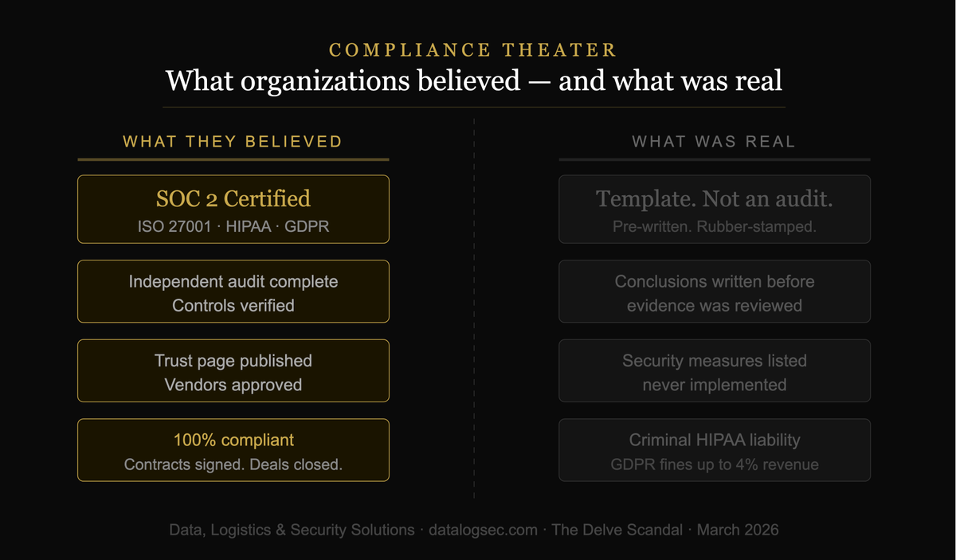Click 'Independent audit complete' text
Viewport: 956px width, 560px height.
[x=233, y=281]
